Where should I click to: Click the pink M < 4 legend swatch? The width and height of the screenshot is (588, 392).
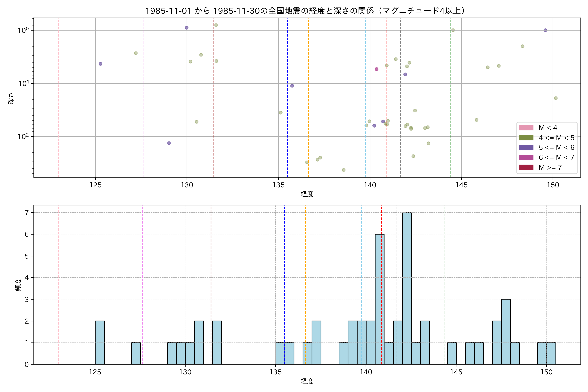pos(526,128)
